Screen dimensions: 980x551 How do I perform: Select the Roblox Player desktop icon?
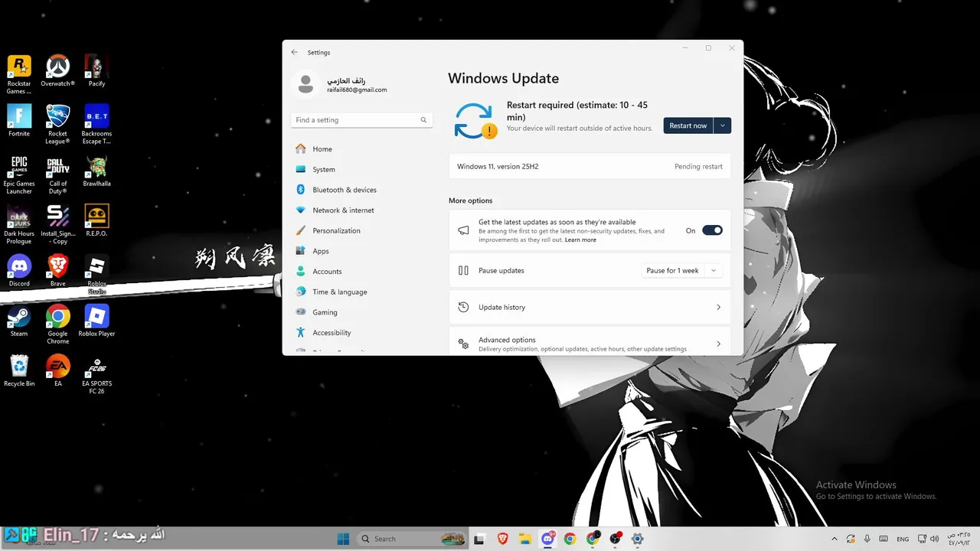coord(96,321)
